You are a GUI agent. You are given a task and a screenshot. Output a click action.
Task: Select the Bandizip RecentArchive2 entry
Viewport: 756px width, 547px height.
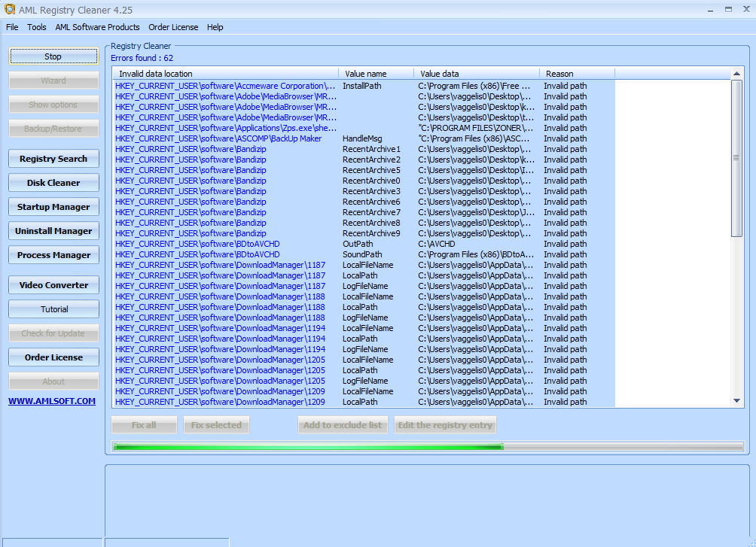click(x=364, y=160)
